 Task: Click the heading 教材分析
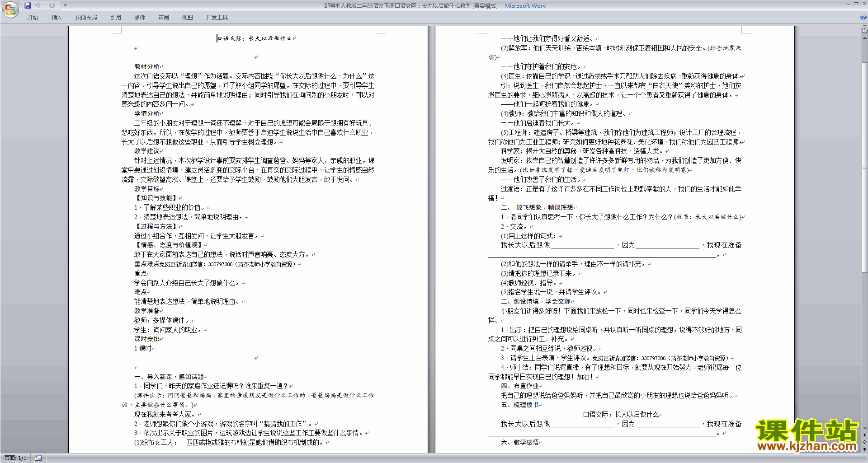coord(146,66)
